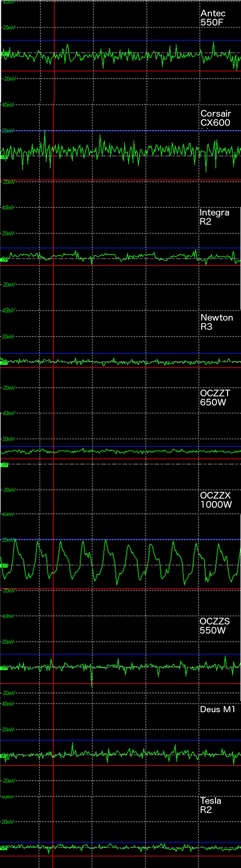Click the -20mV axis label in the OCZZT 650W panel
241x868 pixels.
[9, 490]
